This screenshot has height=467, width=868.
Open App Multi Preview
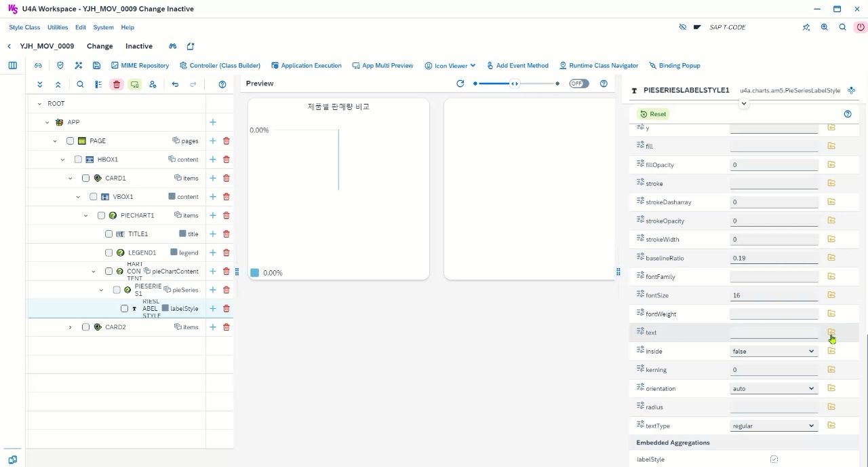tap(382, 66)
